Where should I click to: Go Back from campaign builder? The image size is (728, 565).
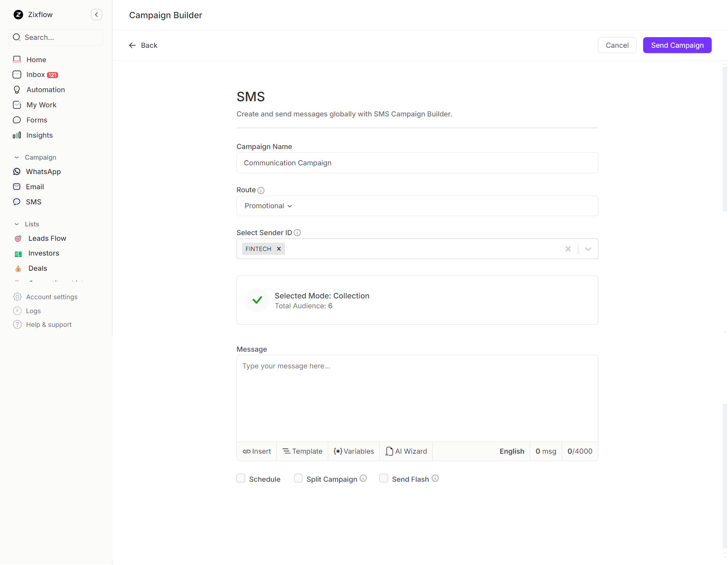143,46
